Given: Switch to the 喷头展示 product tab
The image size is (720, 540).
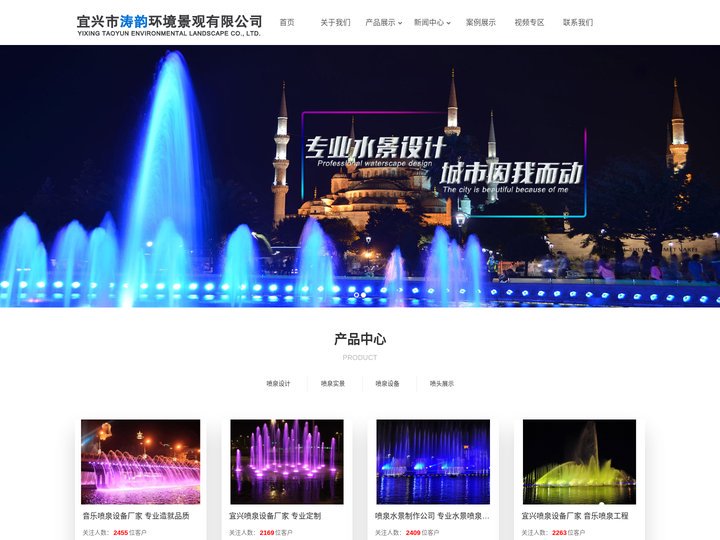Looking at the screenshot, I should [442, 383].
